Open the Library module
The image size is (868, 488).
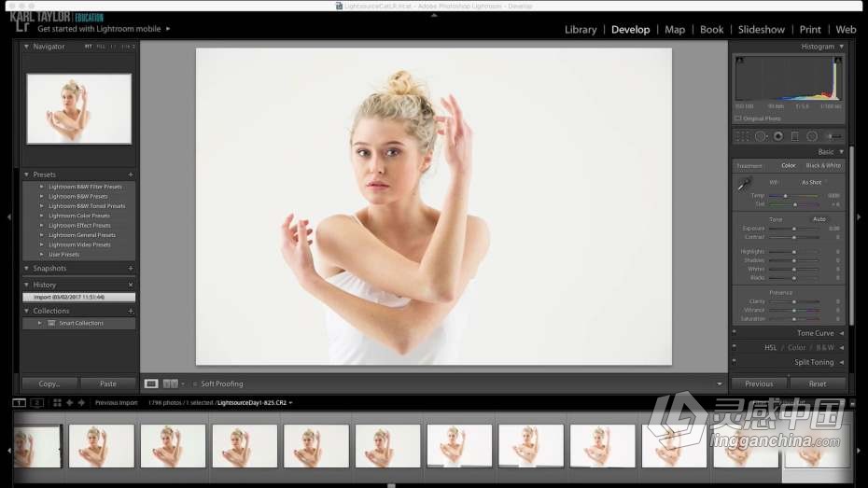click(580, 30)
